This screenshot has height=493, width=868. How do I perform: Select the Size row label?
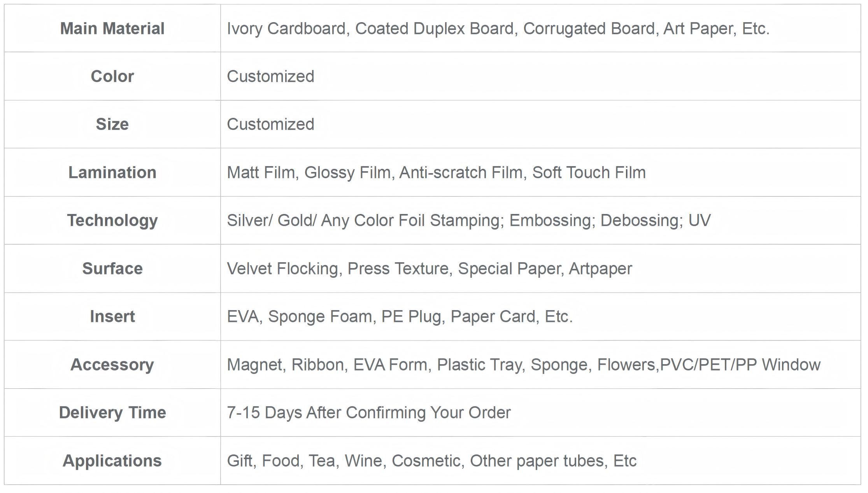(x=112, y=124)
